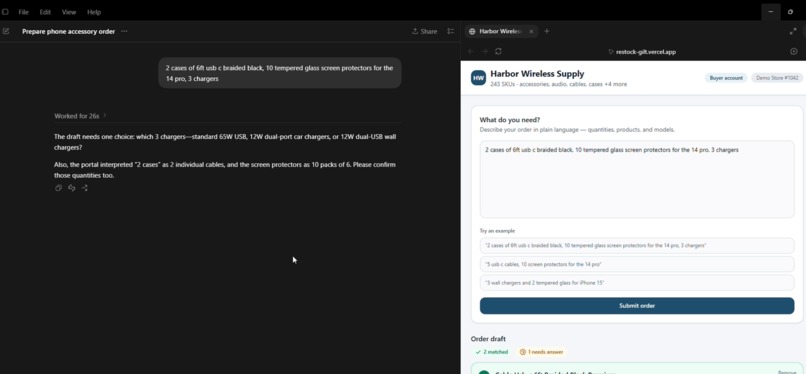
Task: Click the '2 matched' status chip
Action: coord(492,352)
